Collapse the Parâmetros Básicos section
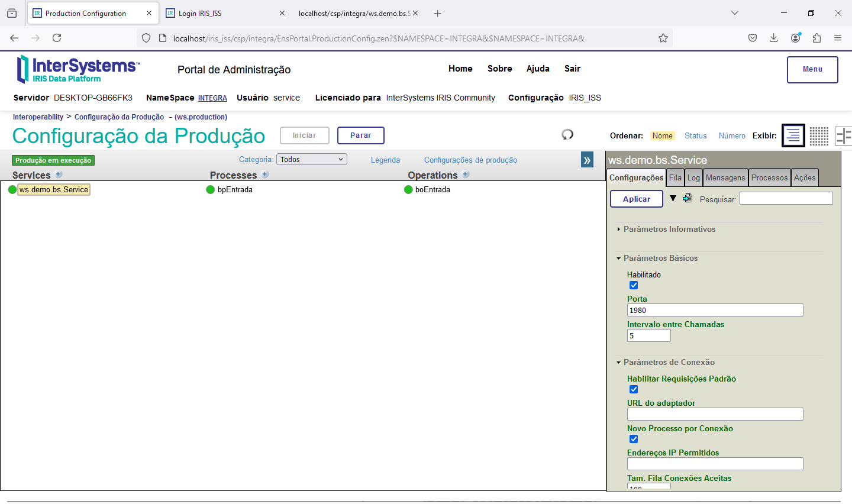 pos(660,259)
